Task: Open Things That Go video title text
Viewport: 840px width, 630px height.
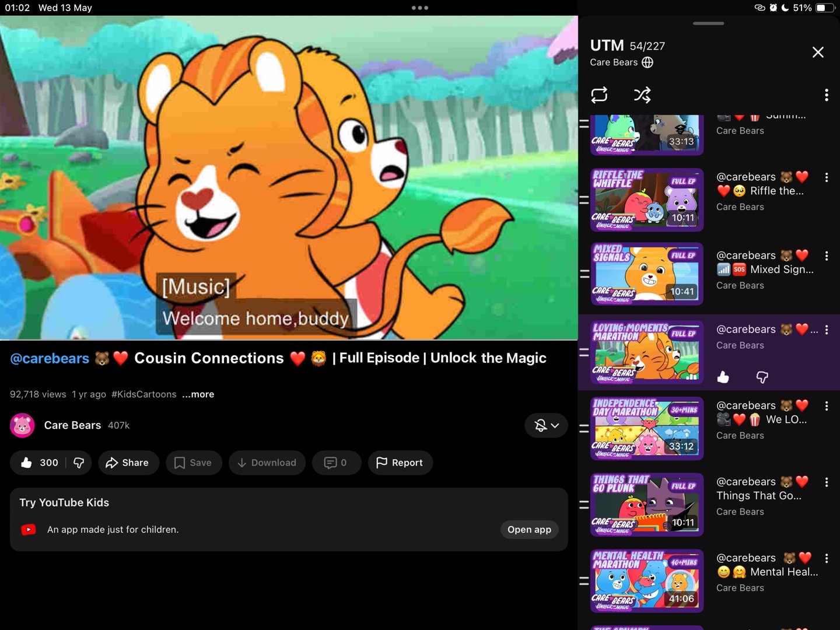Action: click(x=762, y=489)
